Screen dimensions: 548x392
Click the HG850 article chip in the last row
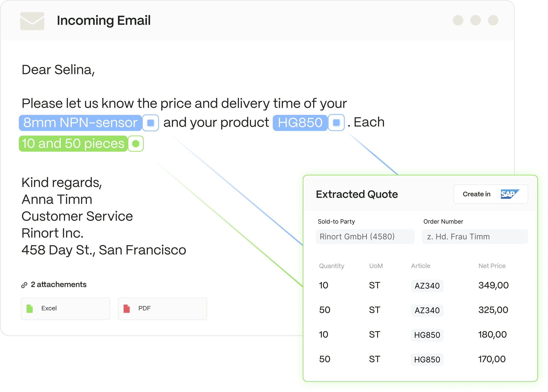[x=427, y=360]
